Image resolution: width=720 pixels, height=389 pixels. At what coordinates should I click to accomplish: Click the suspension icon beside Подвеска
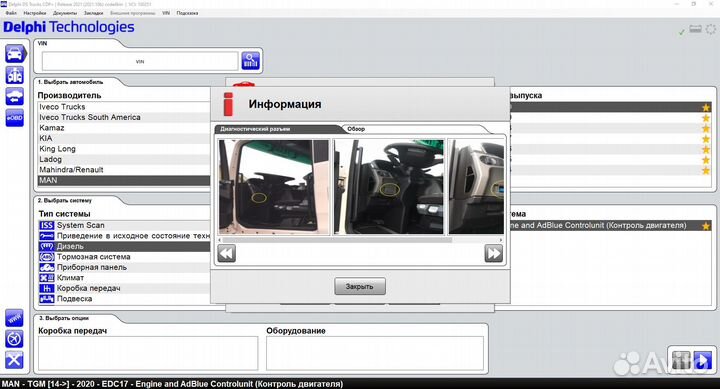pos(47,299)
